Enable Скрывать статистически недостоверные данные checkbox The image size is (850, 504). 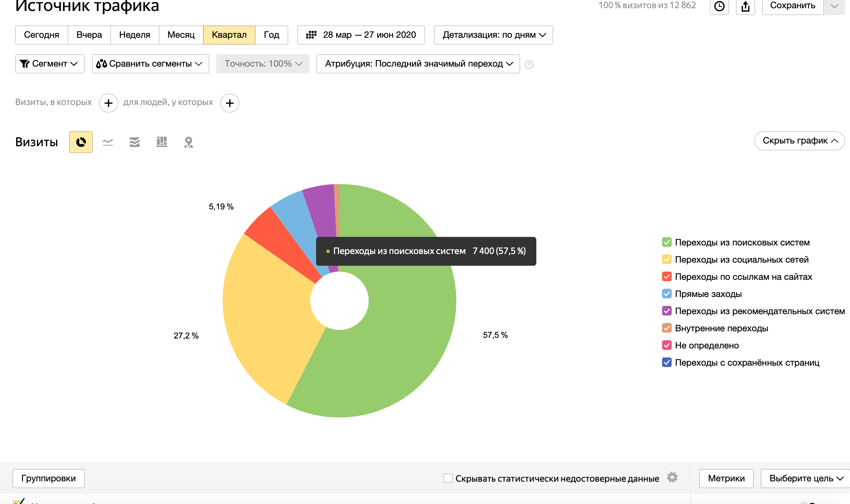448,478
